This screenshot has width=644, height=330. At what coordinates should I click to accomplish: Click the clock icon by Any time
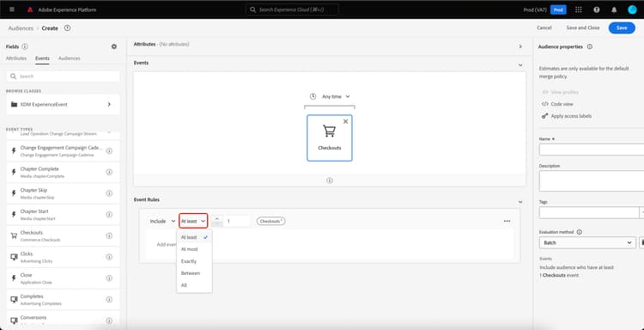[313, 96]
